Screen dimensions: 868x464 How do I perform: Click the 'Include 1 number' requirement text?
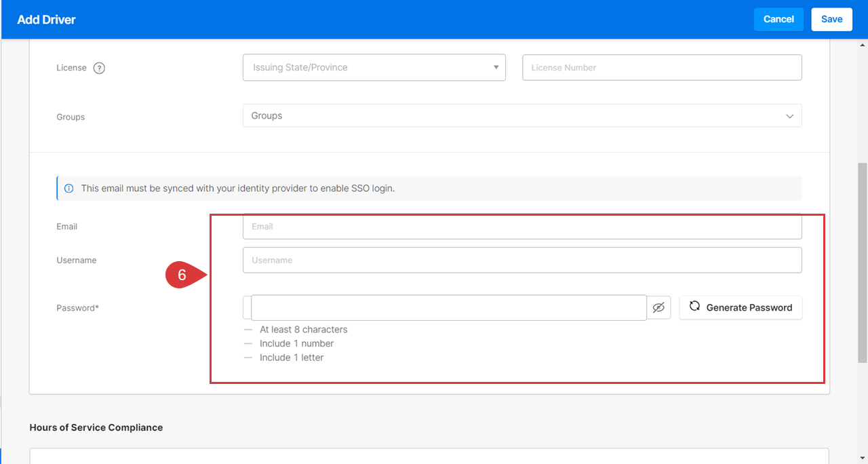(296, 344)
